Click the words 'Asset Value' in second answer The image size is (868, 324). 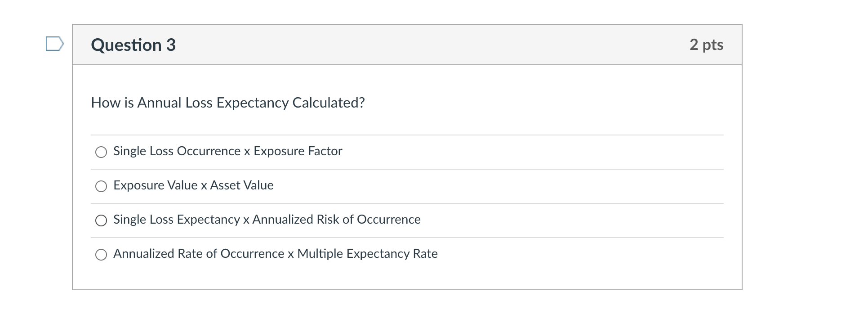242,185
